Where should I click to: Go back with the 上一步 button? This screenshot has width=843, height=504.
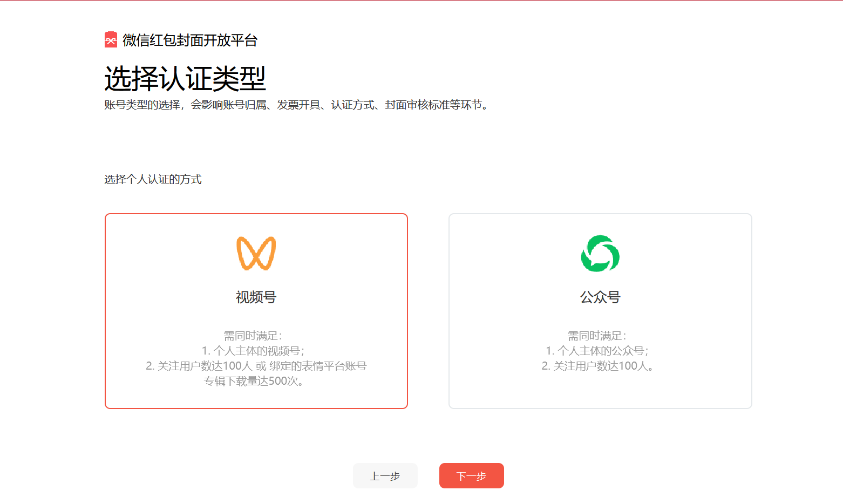click(x=385, y=476)
